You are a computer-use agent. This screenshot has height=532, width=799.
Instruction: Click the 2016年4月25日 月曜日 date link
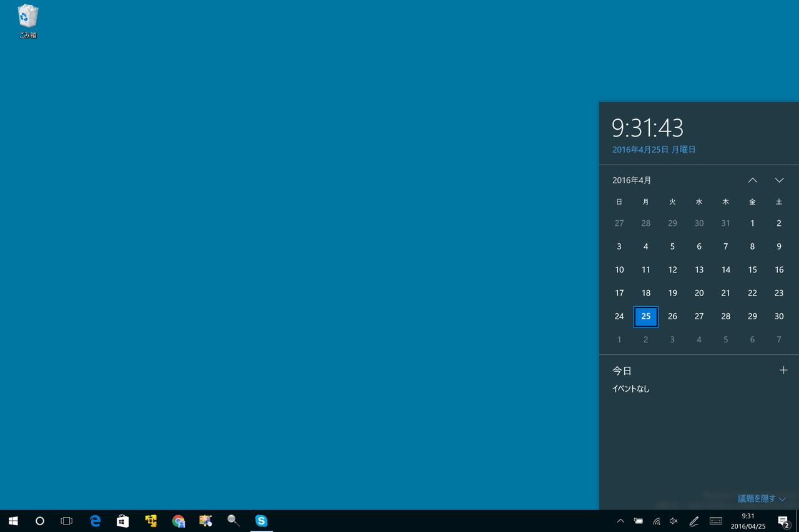click(x=654, y=150)
